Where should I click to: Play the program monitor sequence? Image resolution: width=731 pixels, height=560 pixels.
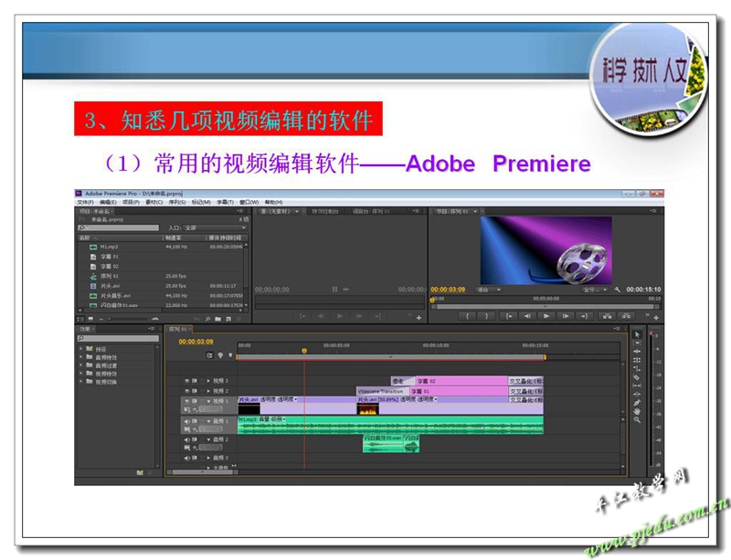click(546, 317)
